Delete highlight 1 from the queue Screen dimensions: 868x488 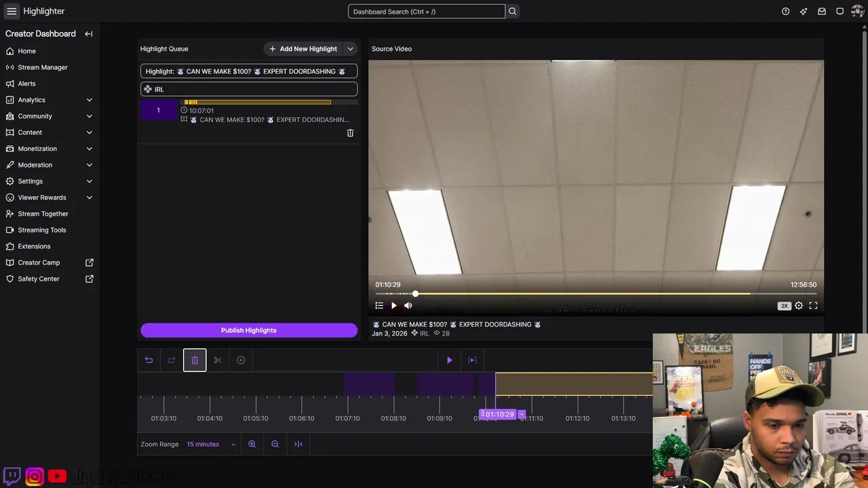tap(350, 134)
